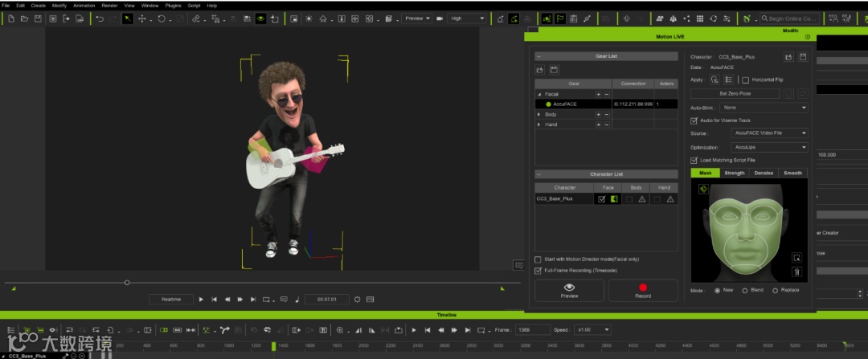868x359 pixels.
Task: Select the Blend mode radio button
Action: coord(745,290)
